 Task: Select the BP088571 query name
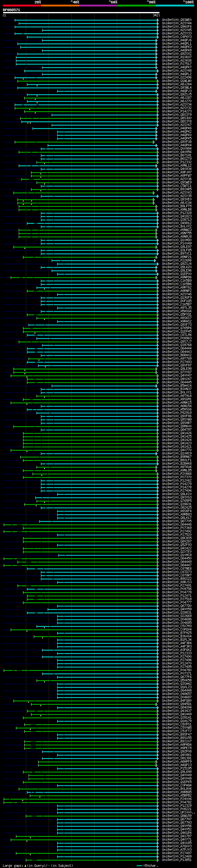click(x=11, y=10)
